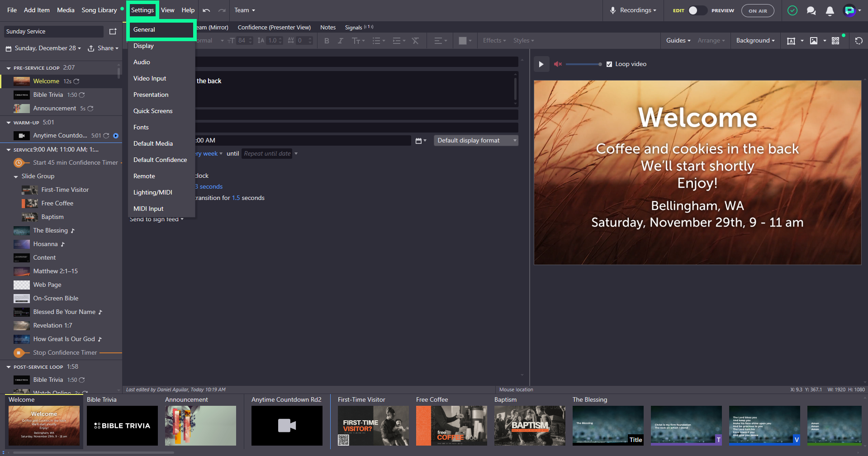Open the notifications bell
Screen dimensions: 868x456
click(x=830, y=10)
